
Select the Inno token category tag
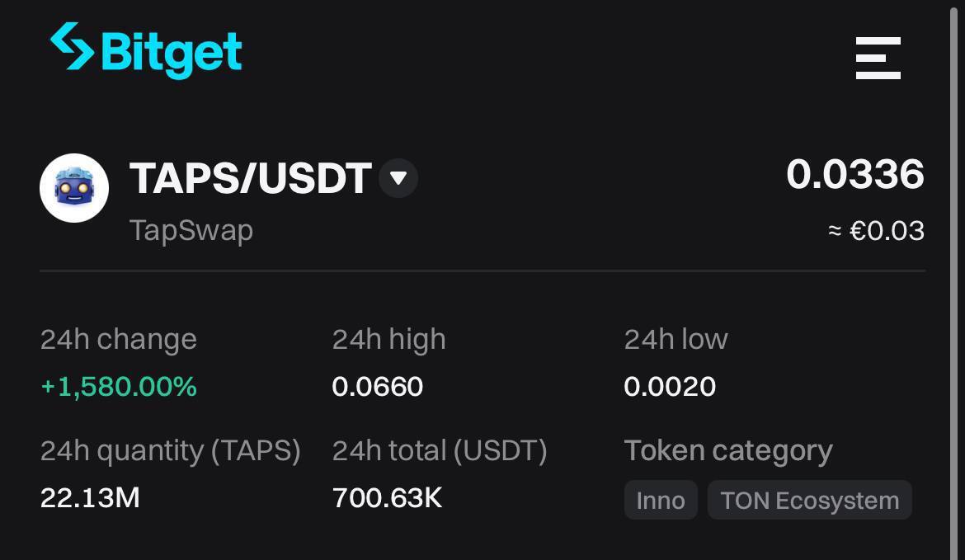(660, 500)
